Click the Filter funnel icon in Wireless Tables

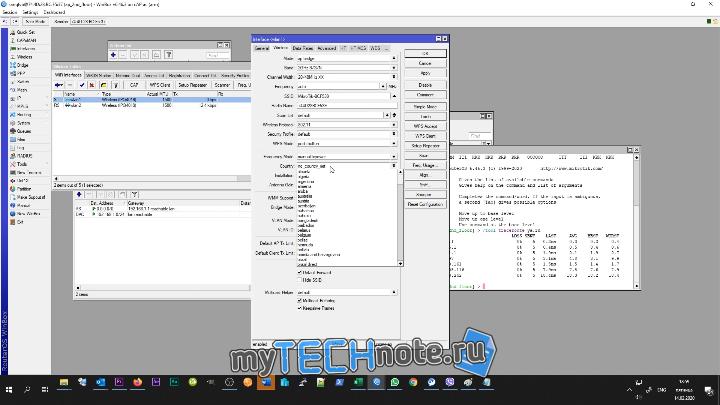click(x=116, y=85)
